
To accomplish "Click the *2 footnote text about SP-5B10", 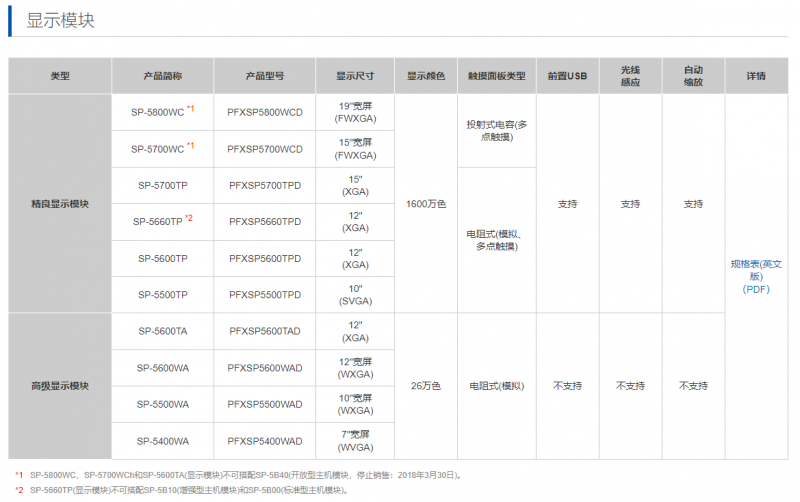I will tap(189, 490).
